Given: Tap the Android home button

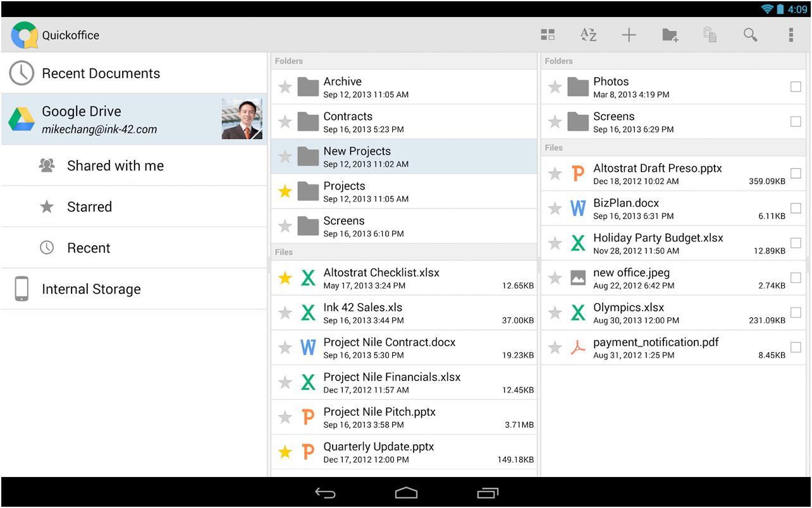Looking at the screenshot, I should pyautogui.click(x=406, y=493).
